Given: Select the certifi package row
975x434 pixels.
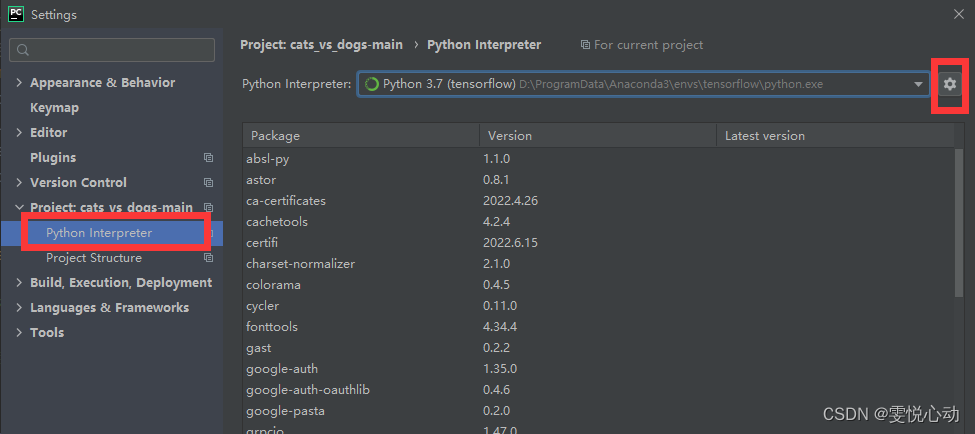Looking at the screenshot, I should 598,242.
